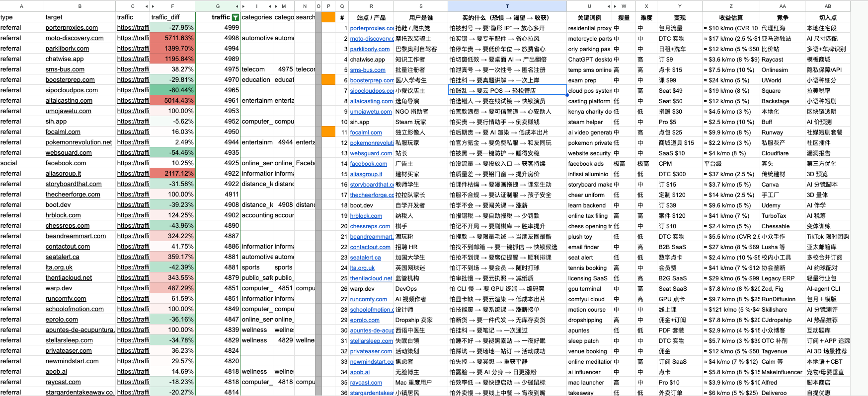Click storyboardthat.com in the target column
The image size is (868, 396).
74,184
